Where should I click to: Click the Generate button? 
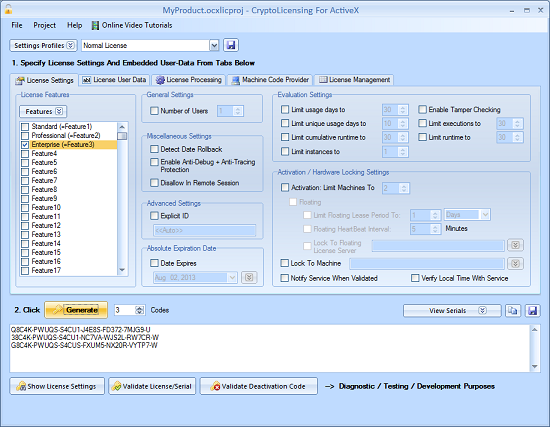76,310
